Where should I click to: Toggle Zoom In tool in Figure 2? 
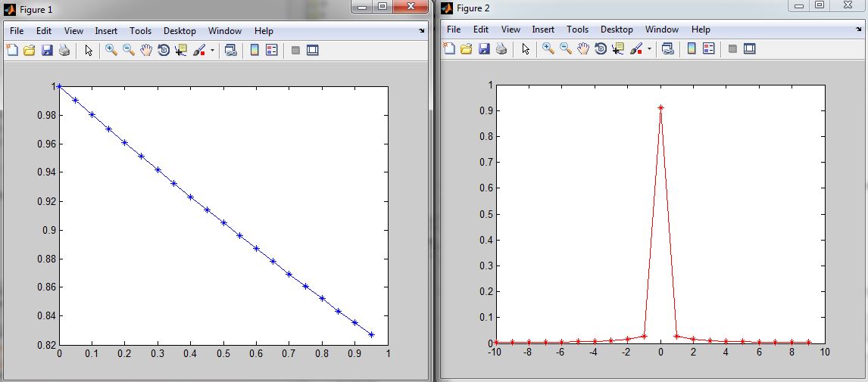coord(548,49)
